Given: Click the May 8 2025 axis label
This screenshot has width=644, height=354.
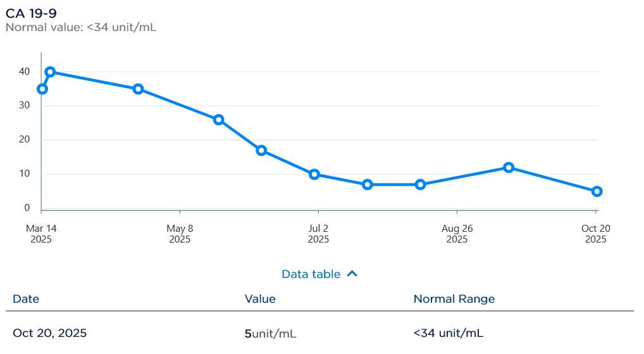Looking at the screenshot, I should coord(180,234).
